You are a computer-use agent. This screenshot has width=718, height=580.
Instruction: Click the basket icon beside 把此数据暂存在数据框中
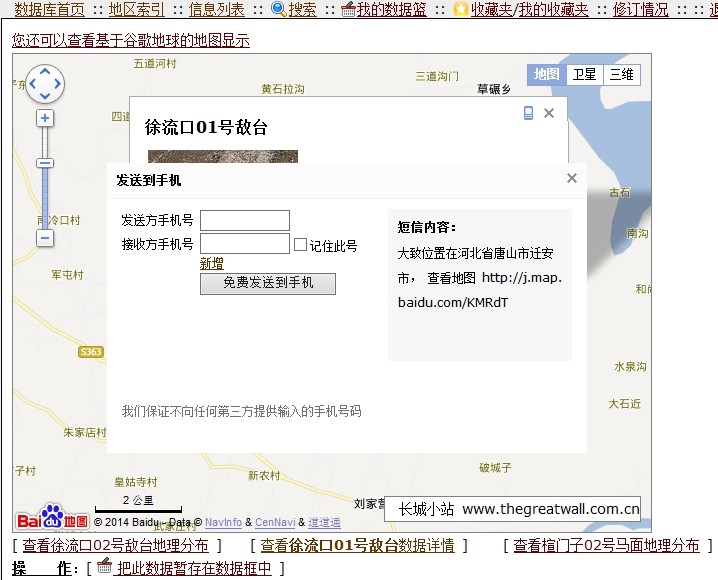[x=105, y=567]
